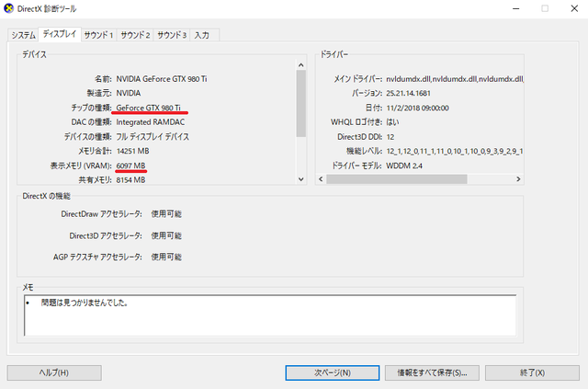Click the device panel vertical scrollbar thumb
588x389 pixels.
click(x=300, y=103)
